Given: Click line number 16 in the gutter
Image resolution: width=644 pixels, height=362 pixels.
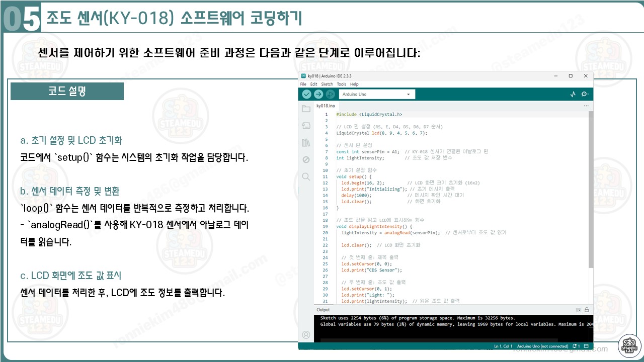Looking at the screenshot, I should pyautogui.click(x=326, y=208).
